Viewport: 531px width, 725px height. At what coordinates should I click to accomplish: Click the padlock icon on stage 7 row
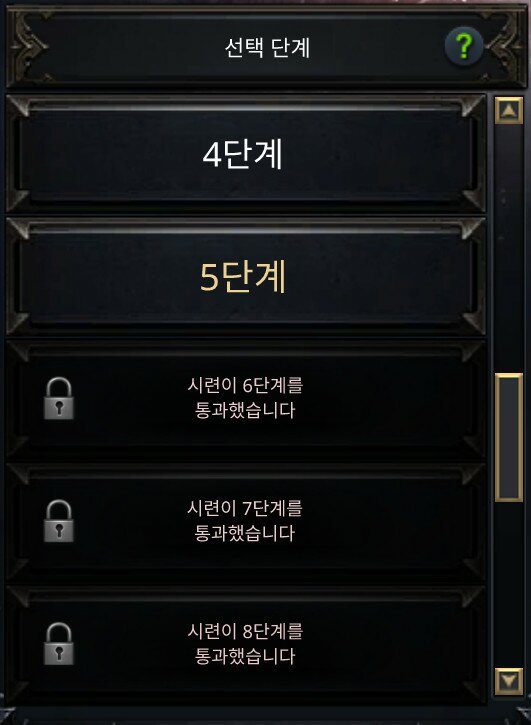59,521
